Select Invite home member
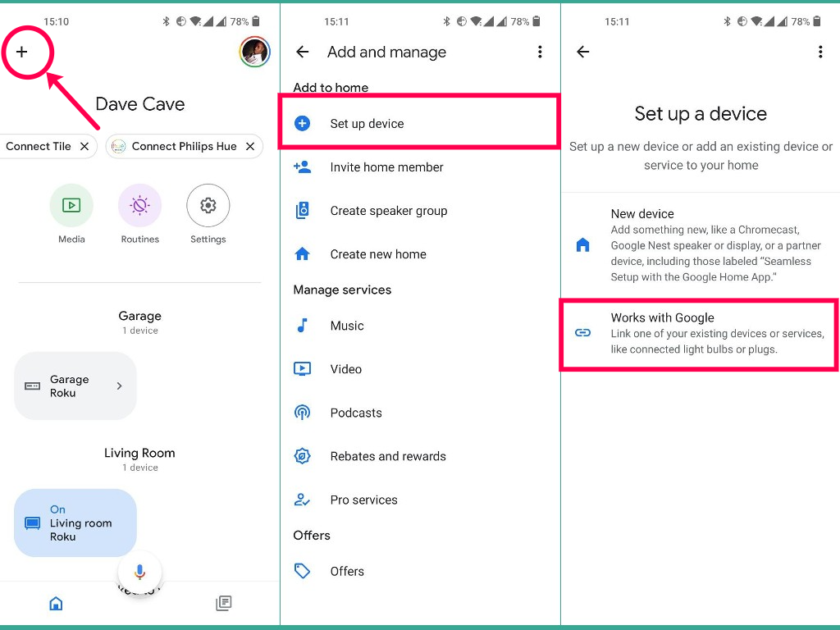This screenshot has height=630, width=840. (x=419, y=167)
